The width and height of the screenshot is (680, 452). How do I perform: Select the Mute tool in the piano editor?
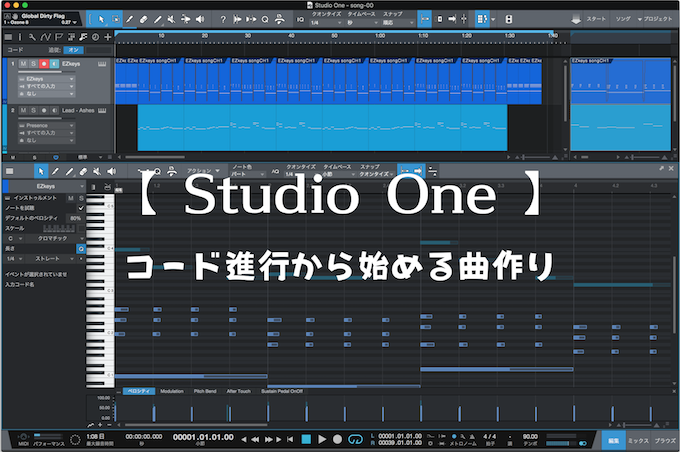98,171
